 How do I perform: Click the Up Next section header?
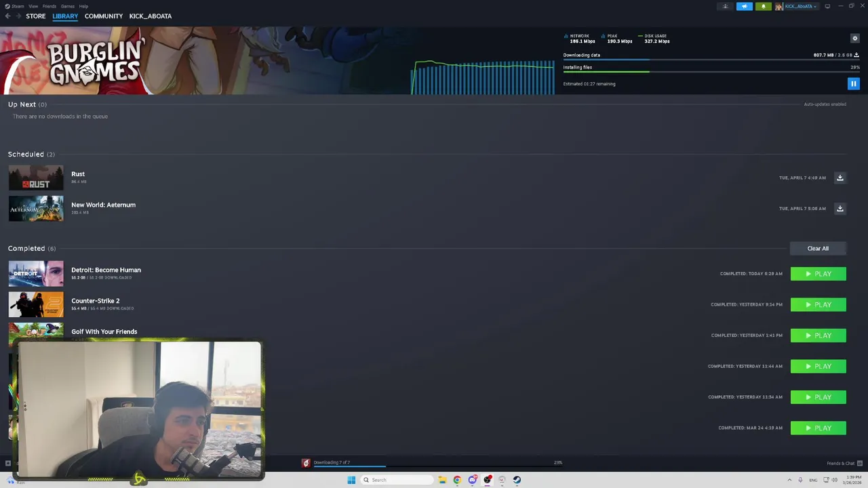point(27,104)
